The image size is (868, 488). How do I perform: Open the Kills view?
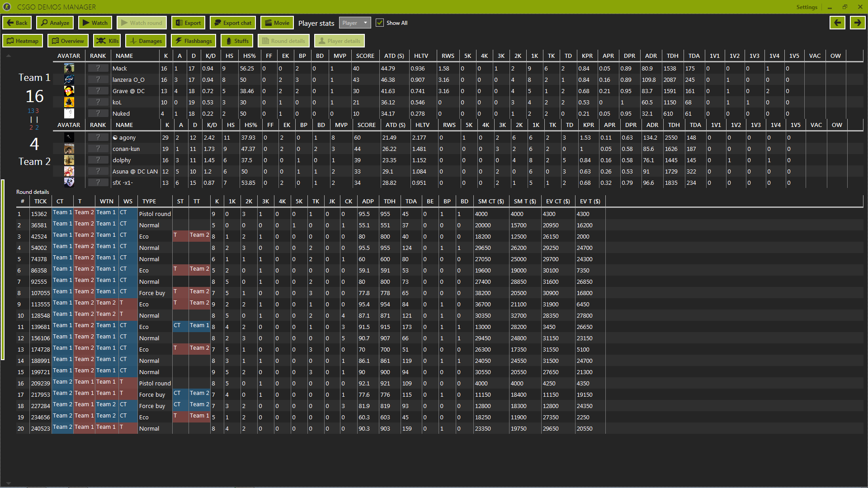107,41
